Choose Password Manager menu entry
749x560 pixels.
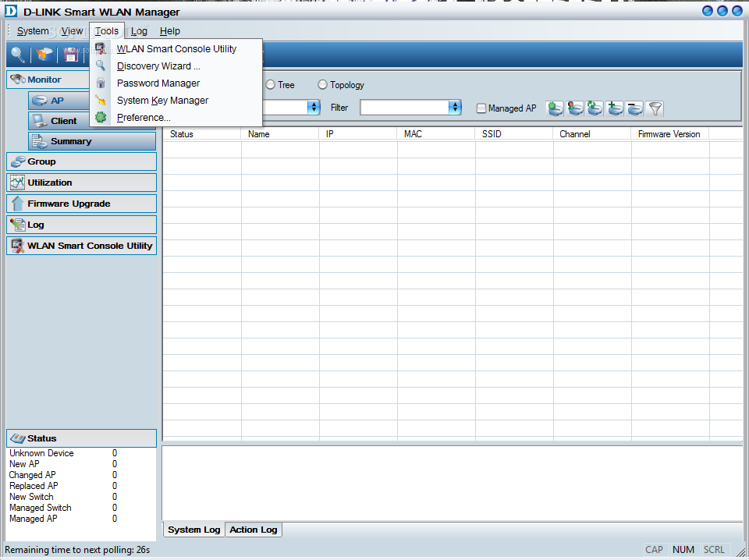[176, 83]
